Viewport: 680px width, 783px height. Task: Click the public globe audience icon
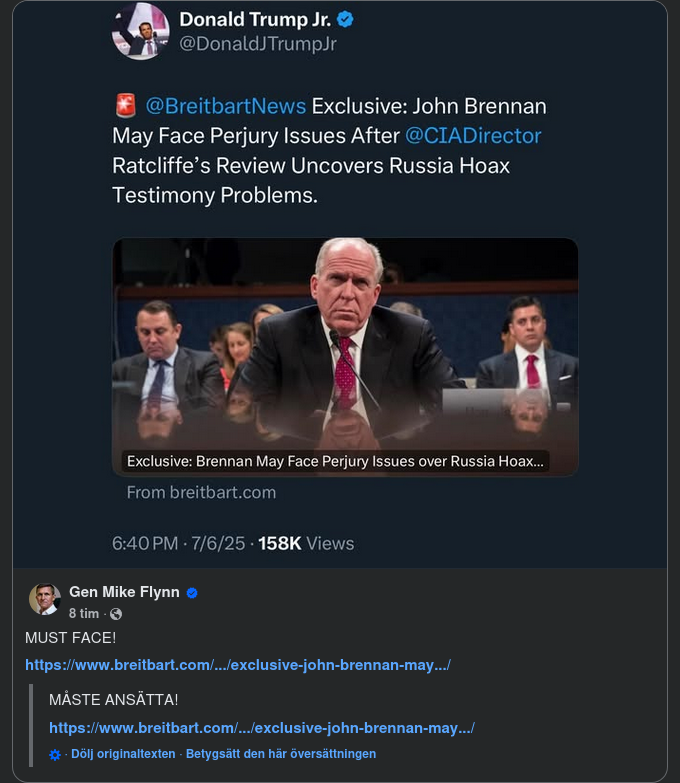115,614
